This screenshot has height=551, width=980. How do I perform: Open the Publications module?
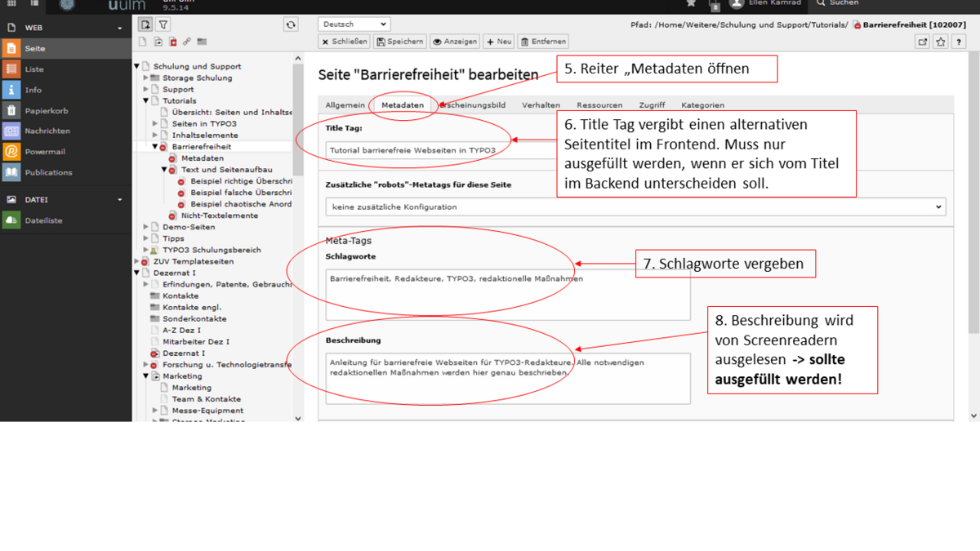(x=65, y=172)
